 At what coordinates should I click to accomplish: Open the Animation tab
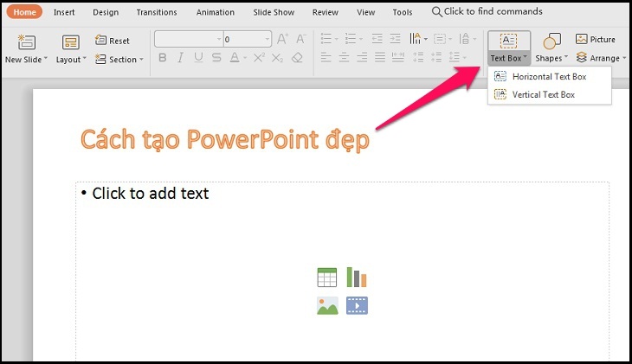pos(216,12)
